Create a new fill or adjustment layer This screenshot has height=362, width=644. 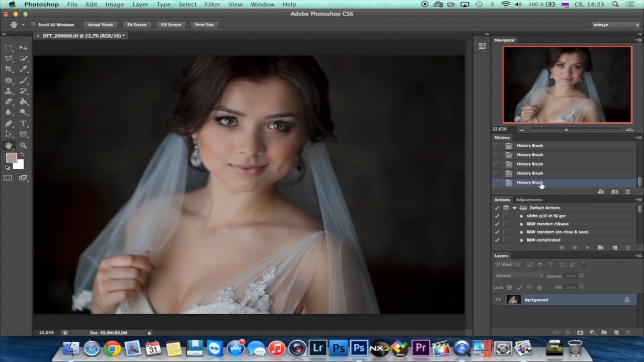[x=592, y=333]
